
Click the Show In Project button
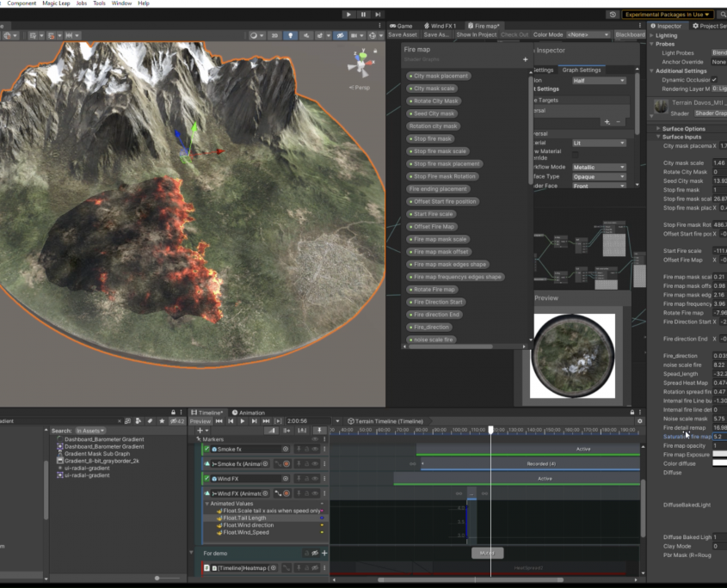(476, 35)
